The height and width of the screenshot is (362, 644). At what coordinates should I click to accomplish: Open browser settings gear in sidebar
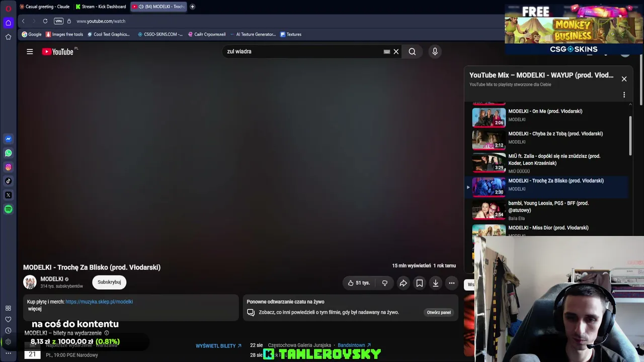click(8, 342)
